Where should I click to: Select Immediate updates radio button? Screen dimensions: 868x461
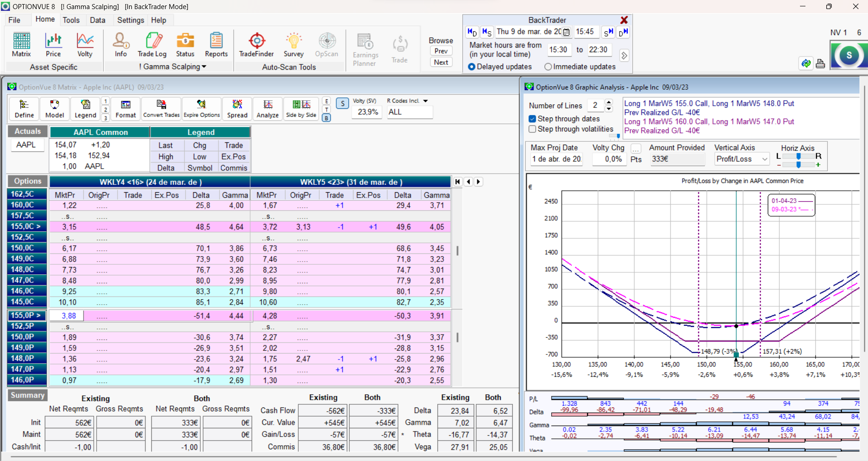(x=548, y=67)
